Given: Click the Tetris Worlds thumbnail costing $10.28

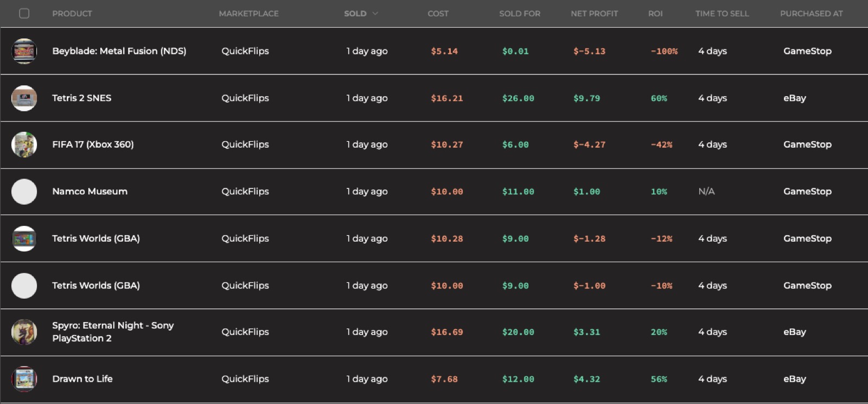Looking at the screenshot, I should point(24,238).
